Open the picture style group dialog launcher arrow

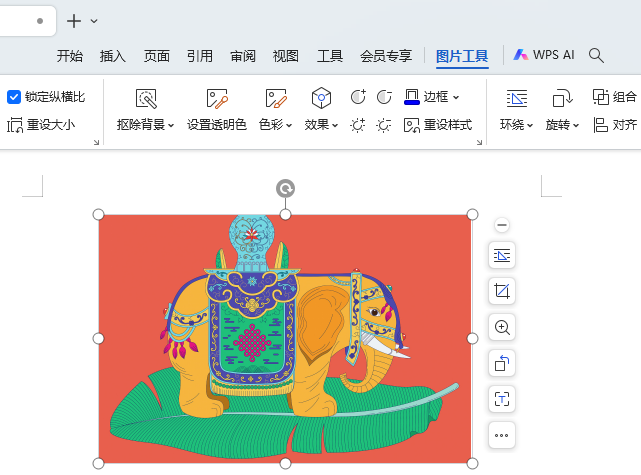(480, 142)
